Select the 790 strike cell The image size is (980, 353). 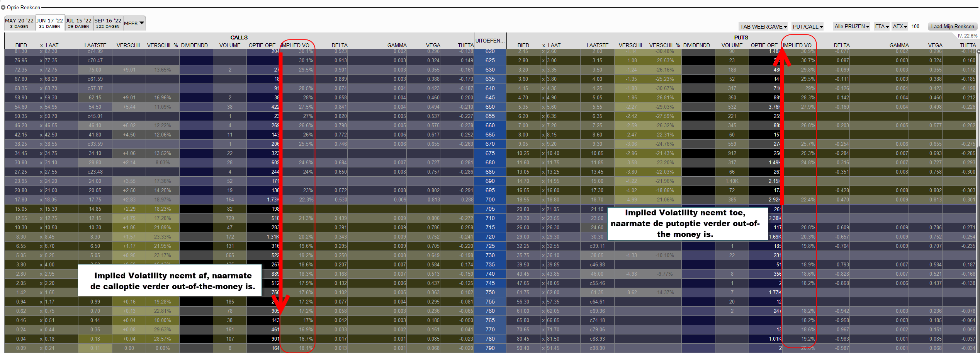tap(490, 348)
